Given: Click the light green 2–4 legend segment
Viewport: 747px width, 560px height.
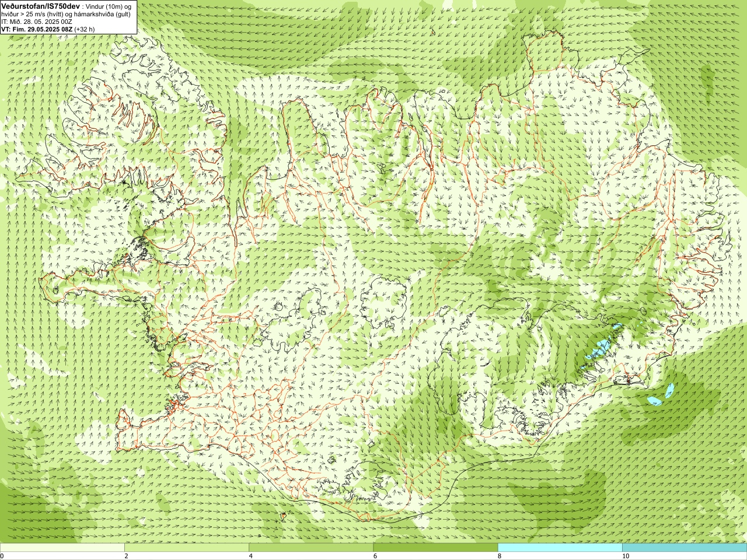Looking at the screenshot, I should (187, 548).
